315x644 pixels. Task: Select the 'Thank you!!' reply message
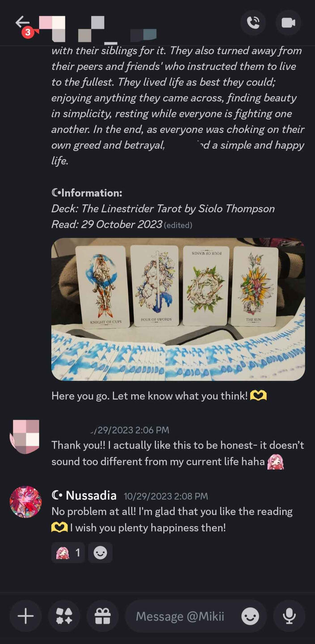178,453
